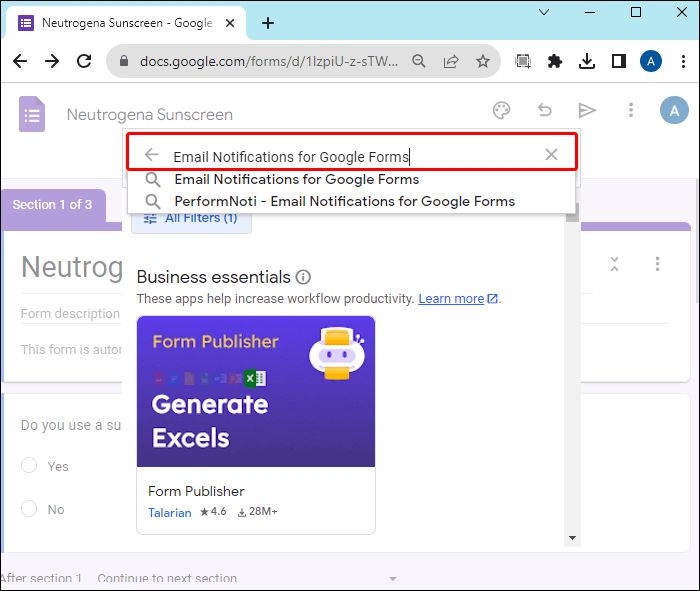
Task: Open the Google account avatar in Forms
Action: [x=674, y=110]
